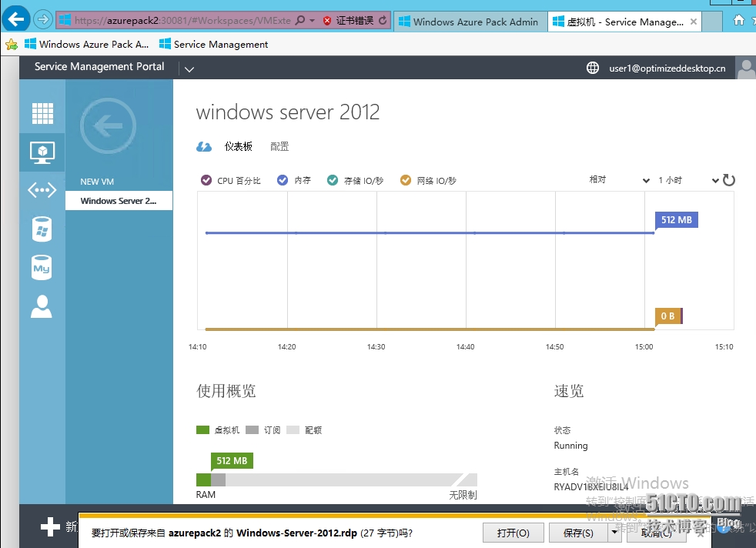Open the dropdown arrow next to 保存(S)
The width and height of the screenshot is (756, 548).
coord(614,532)
